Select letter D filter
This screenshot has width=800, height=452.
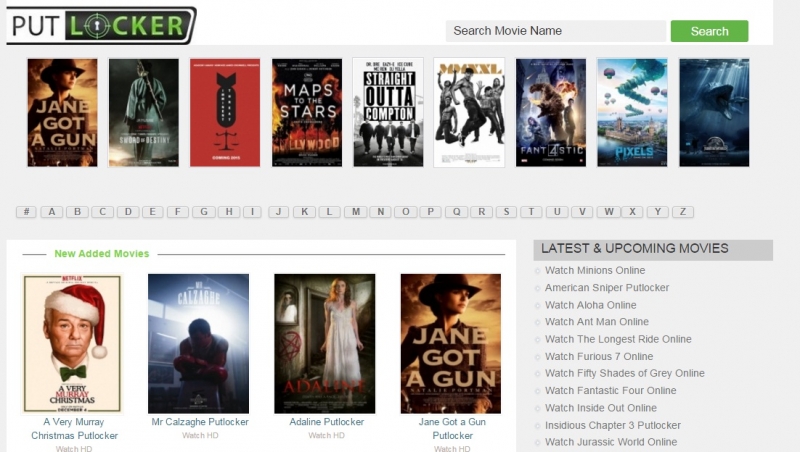[128, 212]
